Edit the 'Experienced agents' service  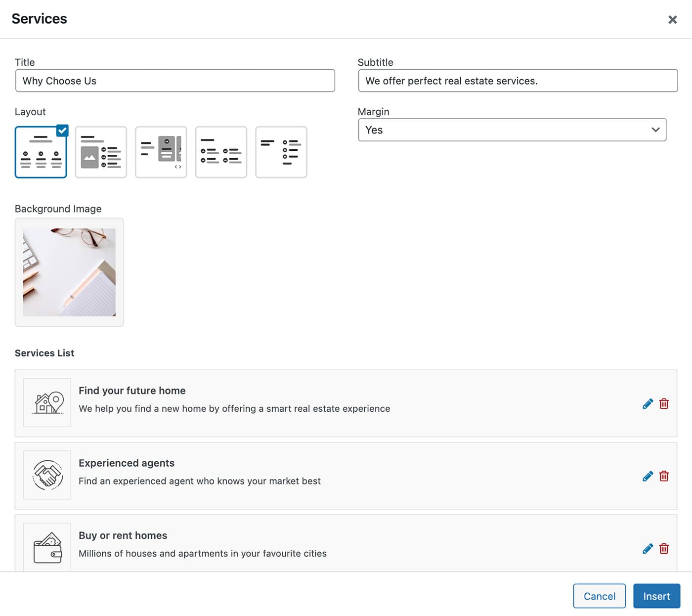(x=648, y=476)
